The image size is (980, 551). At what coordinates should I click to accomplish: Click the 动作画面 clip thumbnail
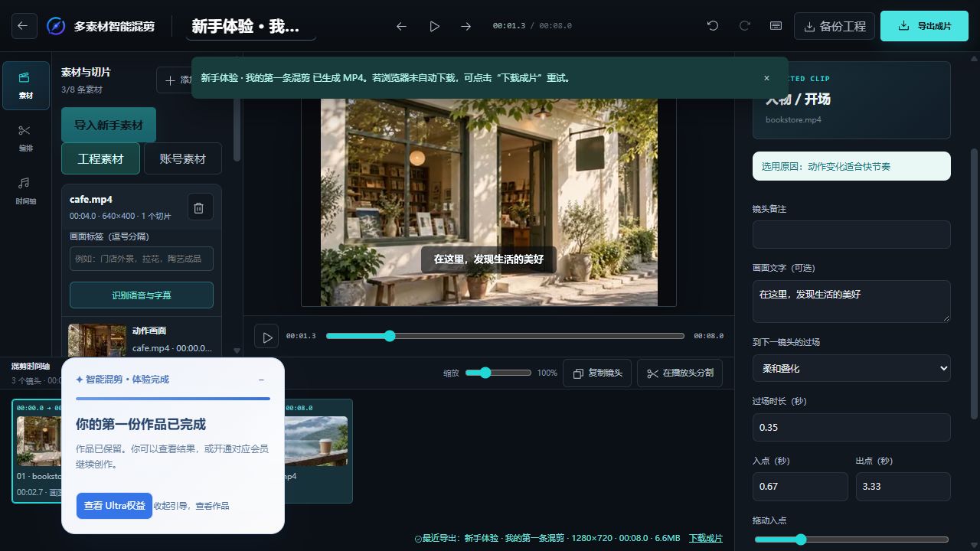tap(97, 341)
